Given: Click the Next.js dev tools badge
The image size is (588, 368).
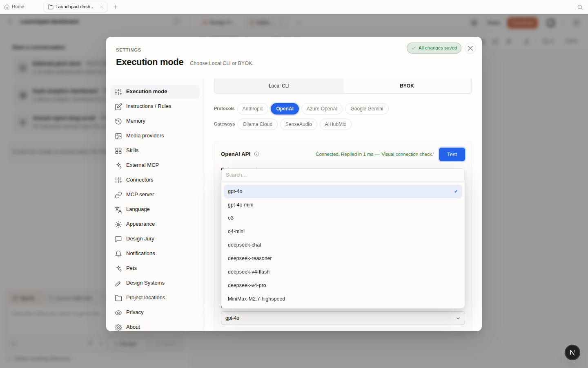Looking at the screenshot, I should [572, 352].
